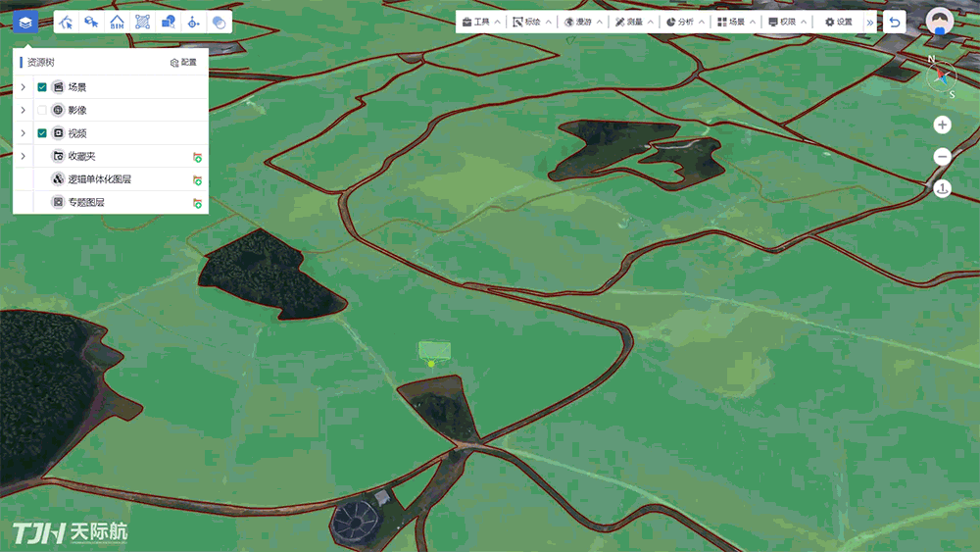Screen dimensions: 980x552
Task: Open the 工具 menu
Action: 480,22
